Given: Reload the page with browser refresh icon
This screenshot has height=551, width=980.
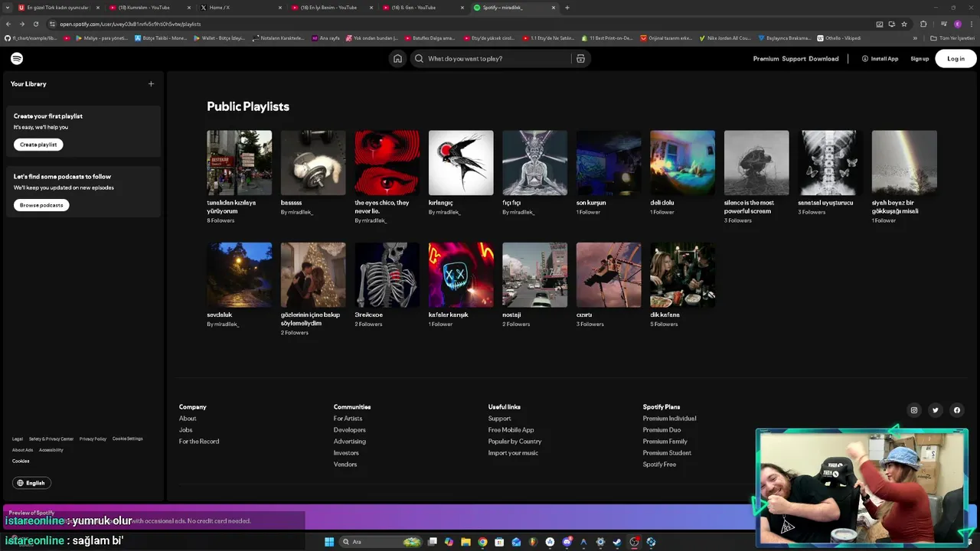Looking at the screenshot, I should click(35, 24).
